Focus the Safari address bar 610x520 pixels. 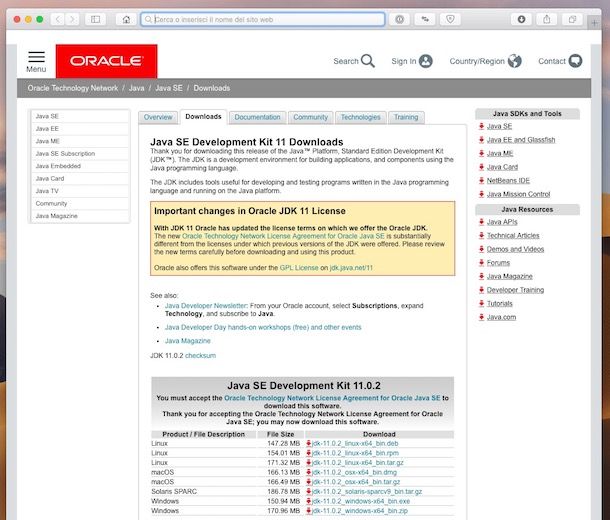[263, 19]
